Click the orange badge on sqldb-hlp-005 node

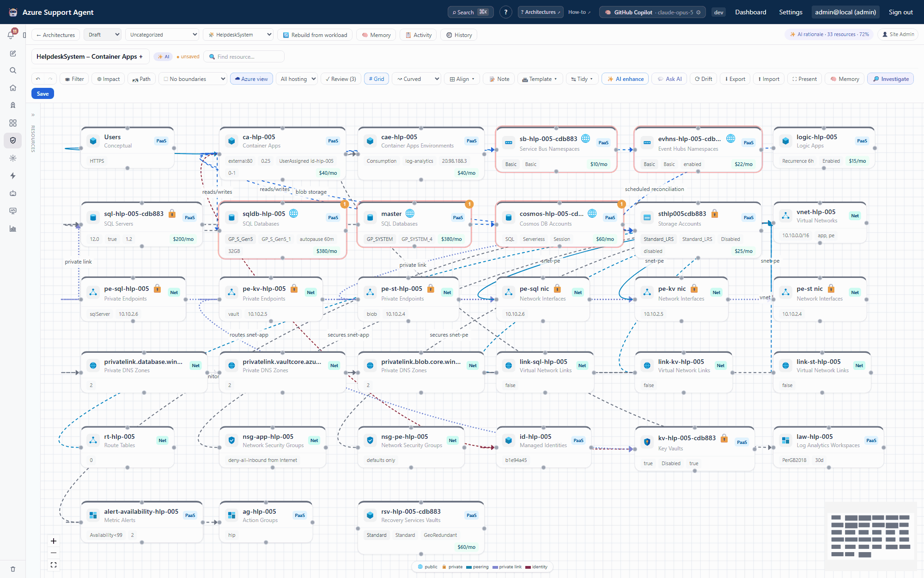344,204
